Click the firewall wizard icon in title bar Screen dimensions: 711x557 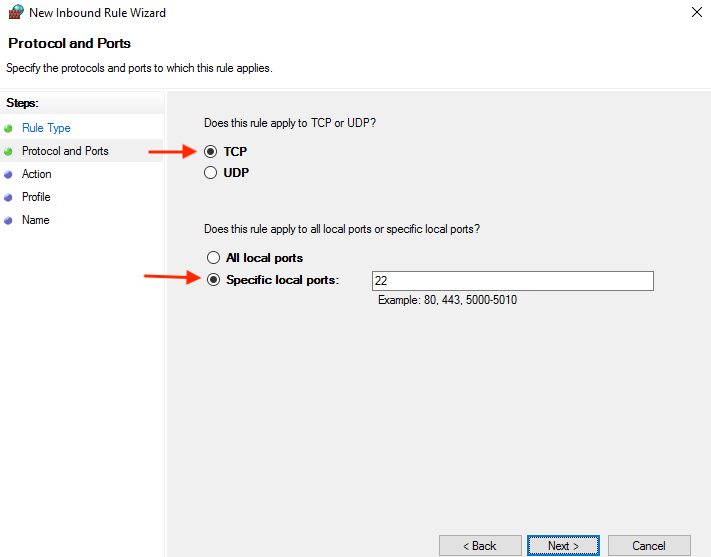pos(16,12)
